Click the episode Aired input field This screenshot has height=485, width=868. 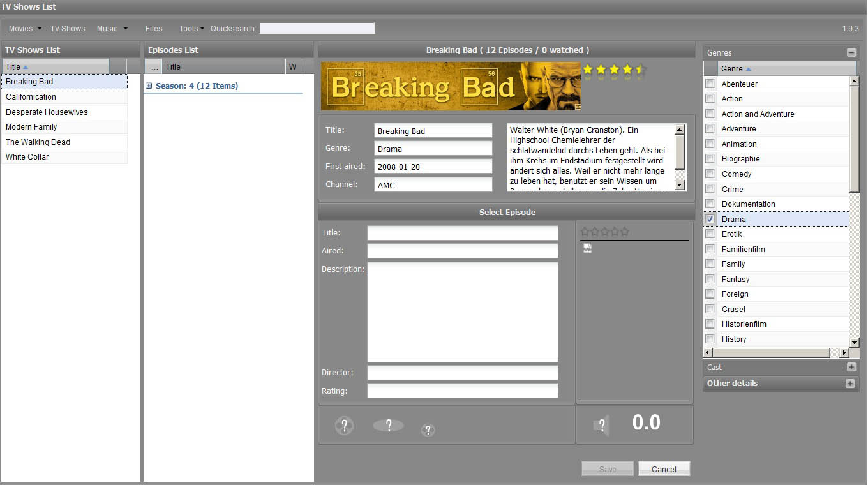463,251
